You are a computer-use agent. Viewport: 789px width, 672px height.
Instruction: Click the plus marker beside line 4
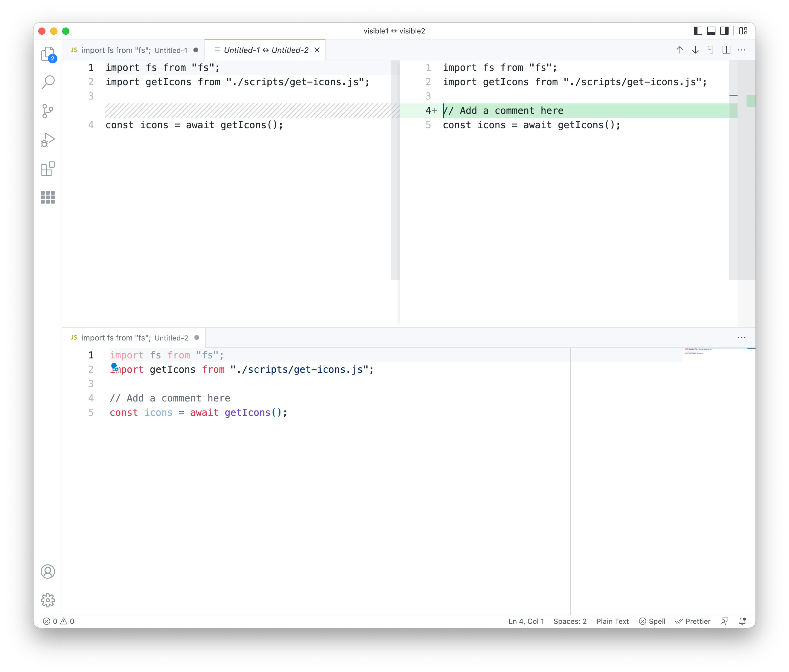point(435,111)
